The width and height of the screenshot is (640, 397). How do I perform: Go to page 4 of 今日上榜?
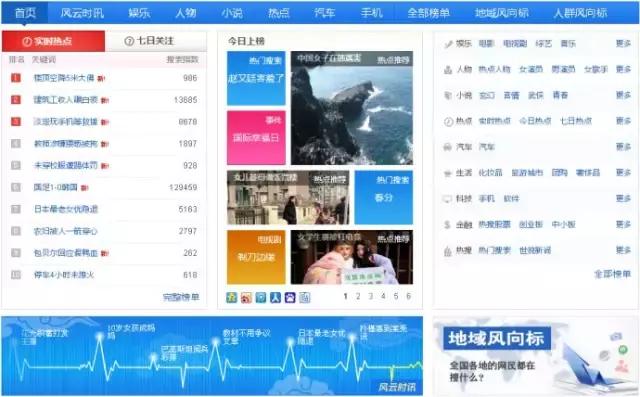click(383, 296)
